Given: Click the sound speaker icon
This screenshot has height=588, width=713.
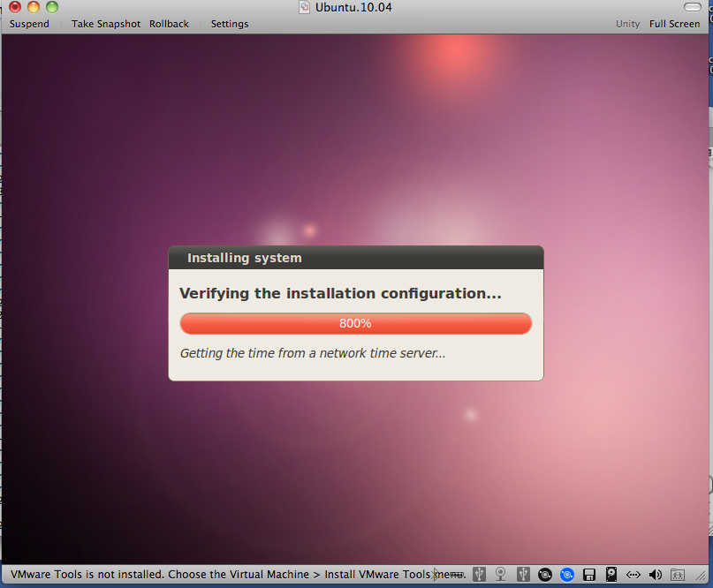Looking at the screenshot, I should click(x=656, y=576).
